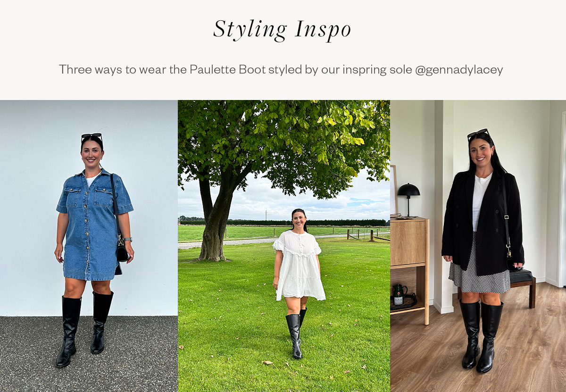Select the black knee boots in the denim photo
The height and width of the screenshot is (392, 566).
(84, 329)
